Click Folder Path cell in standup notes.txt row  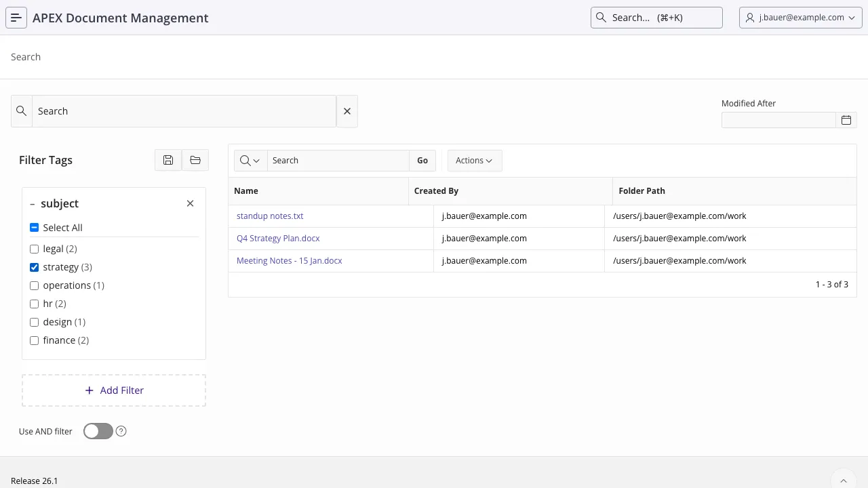point(730,216)
